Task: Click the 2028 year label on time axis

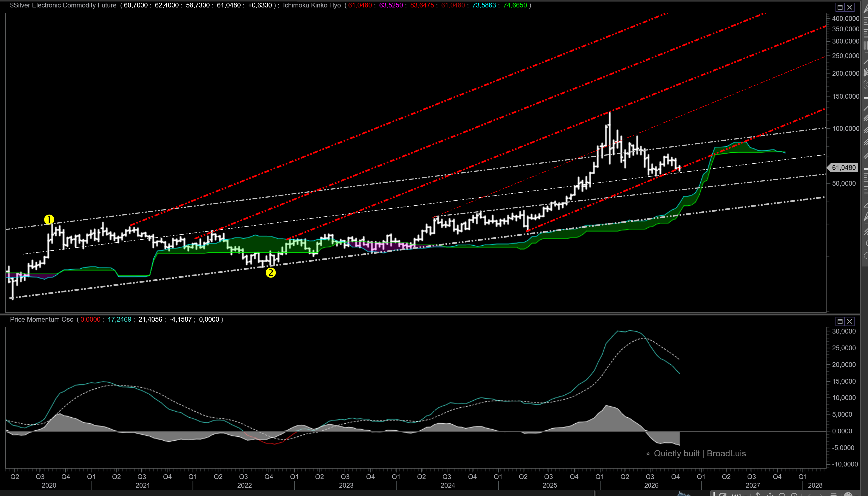Action: [x=815, y=486]
